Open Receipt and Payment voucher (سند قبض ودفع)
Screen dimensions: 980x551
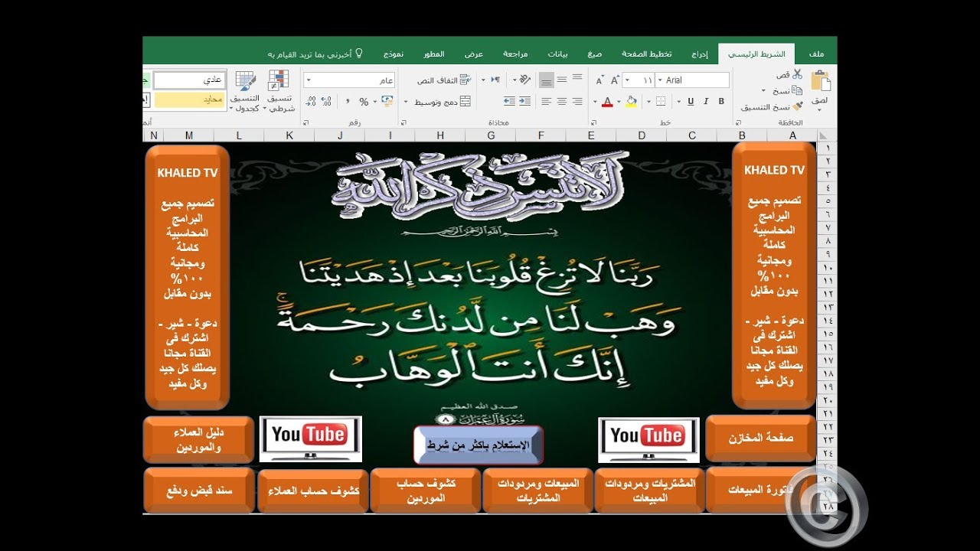coord(199,491)
